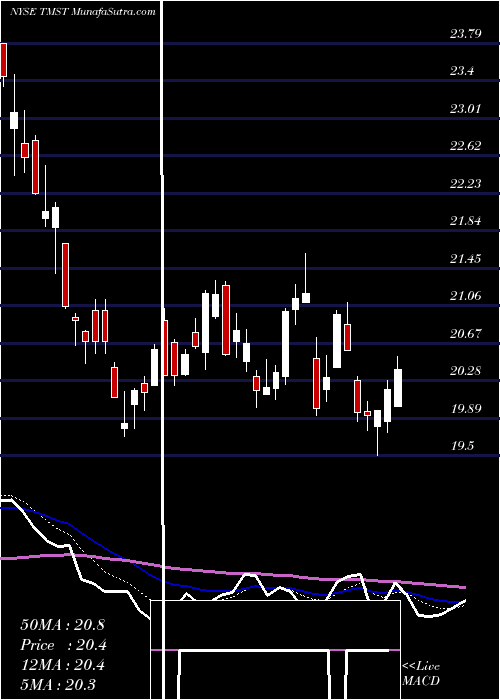This screenshot has width=500, height=700.
Task: Click the 22.62 price axis label
Action: coord(466,146)
